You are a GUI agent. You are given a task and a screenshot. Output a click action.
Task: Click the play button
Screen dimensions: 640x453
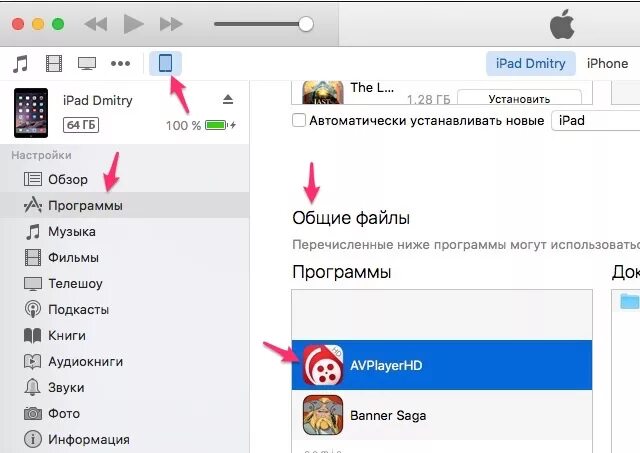(x=133, y=24)
